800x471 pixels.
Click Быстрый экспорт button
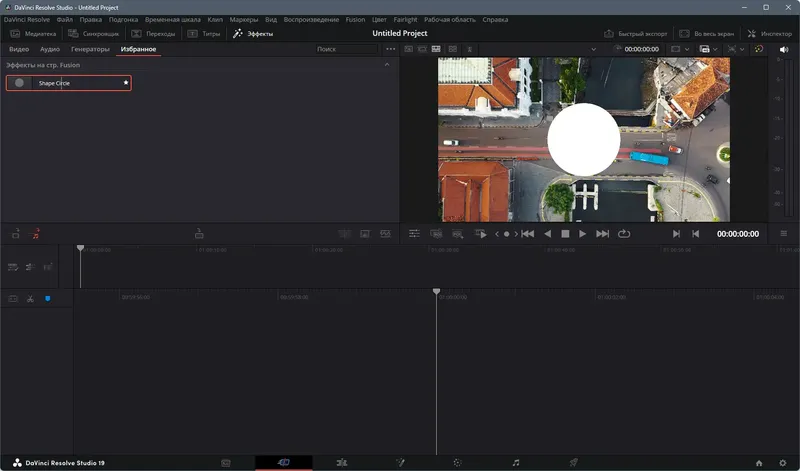pos(636,34)
